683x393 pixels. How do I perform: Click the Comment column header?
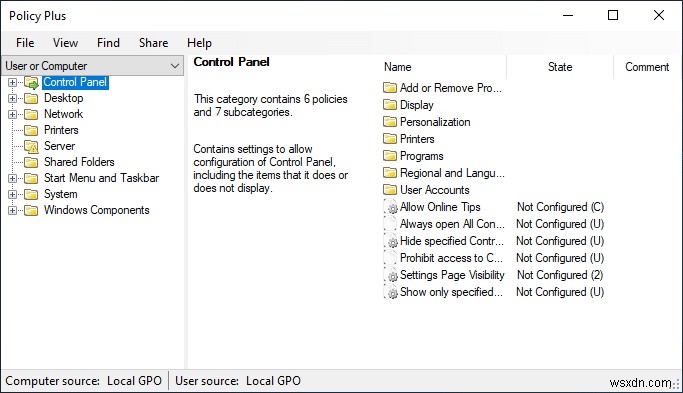coord(647,67)
